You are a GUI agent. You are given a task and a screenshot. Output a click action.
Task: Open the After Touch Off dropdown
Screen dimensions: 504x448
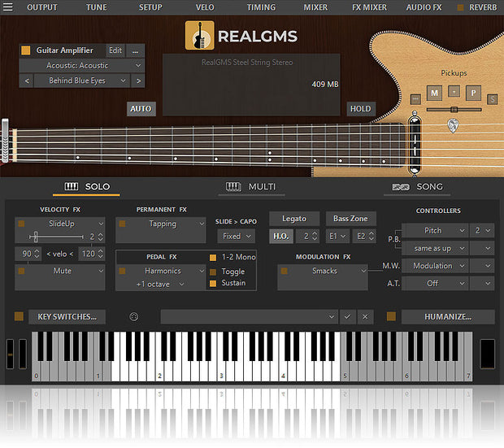(x=435, y=283)
